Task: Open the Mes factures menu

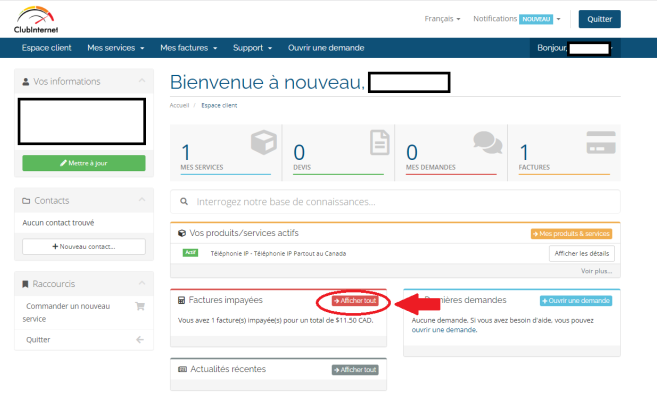Action: (189, 48)
